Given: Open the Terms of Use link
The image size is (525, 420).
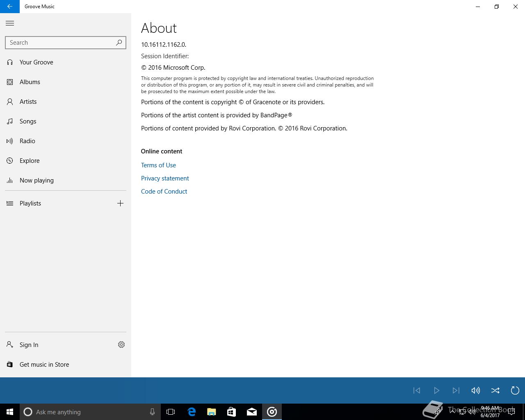Looking at the screenshot, I should point(158,165).
